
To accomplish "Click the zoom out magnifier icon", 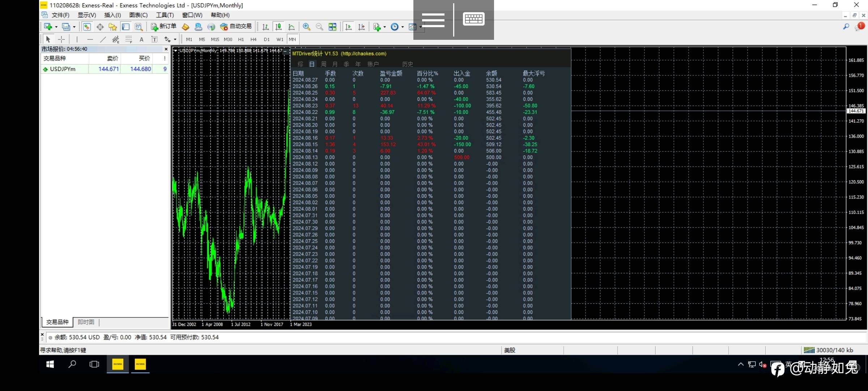I will (x=319, y=27).
